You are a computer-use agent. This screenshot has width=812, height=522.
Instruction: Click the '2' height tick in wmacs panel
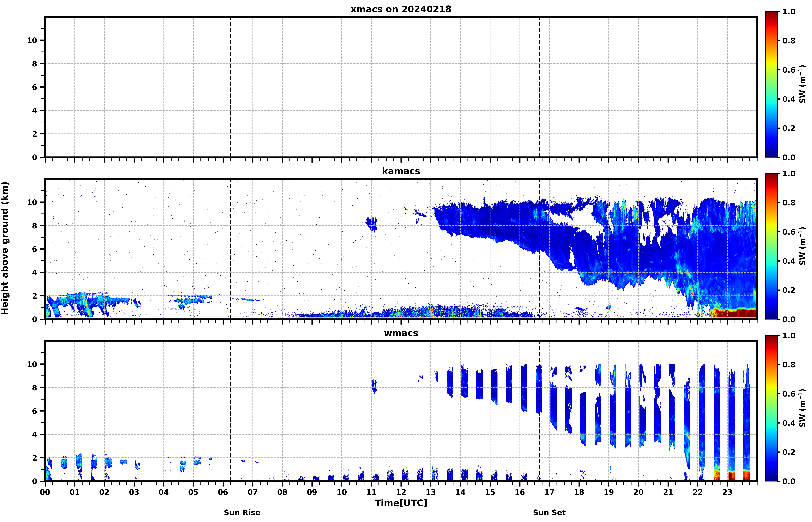[35, 458]
